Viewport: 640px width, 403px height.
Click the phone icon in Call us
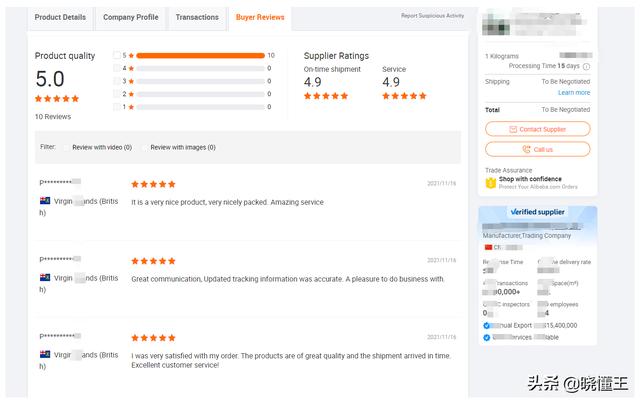pyautogui.click(x=527, y=149)
